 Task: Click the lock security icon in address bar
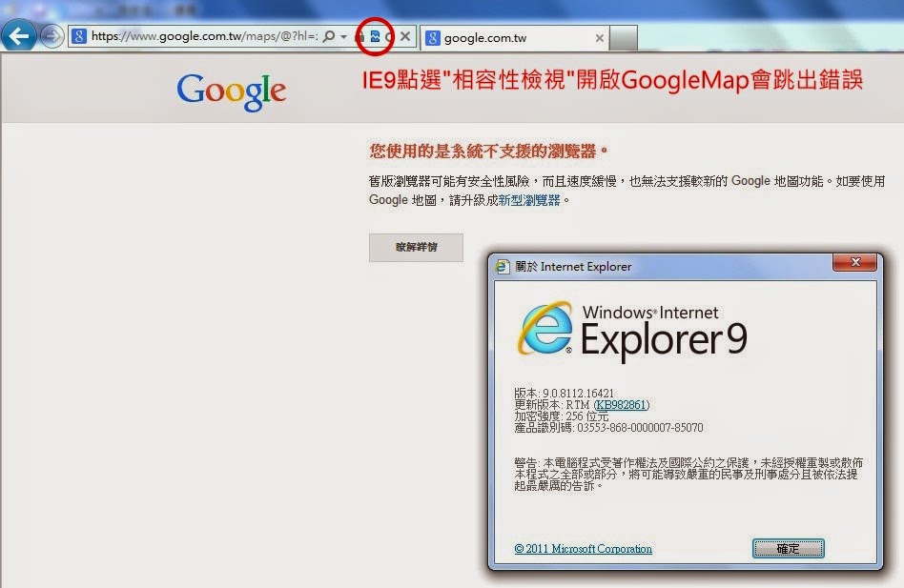coord(360,37)
